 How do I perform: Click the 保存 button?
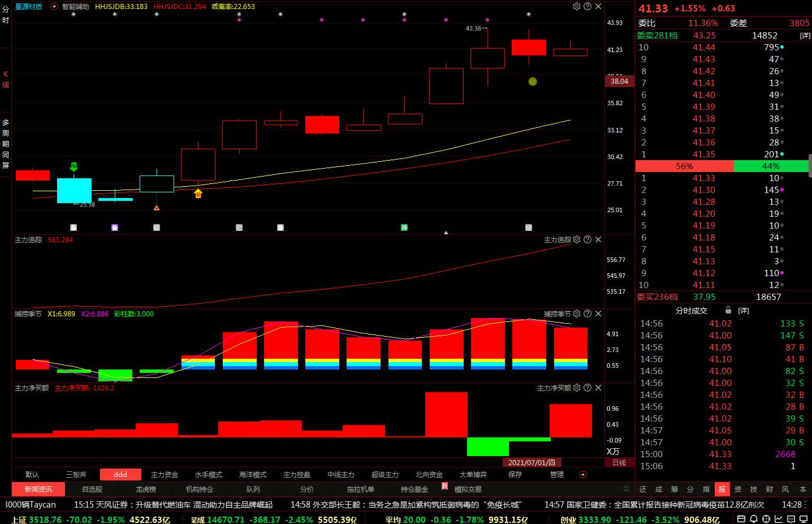pos(515,475)
